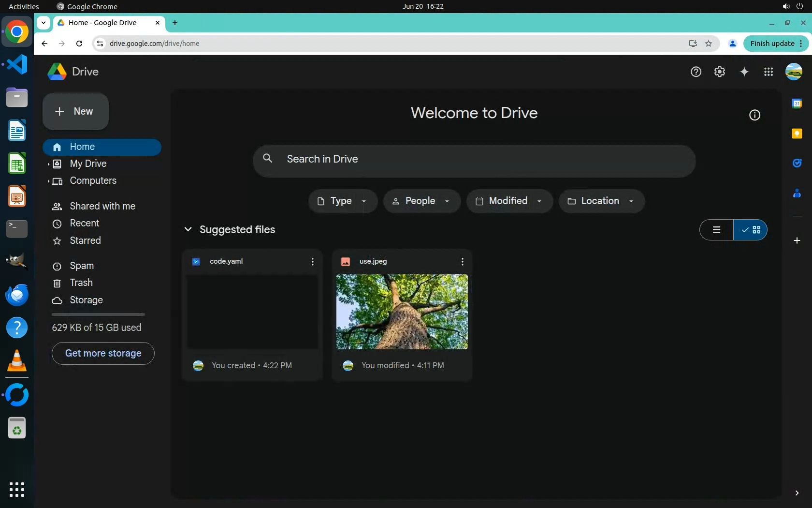The height and width of the screenshot is (508, 812).
Task: Open the use.jpeg tree thumbnail
Action: coord(402,312)
